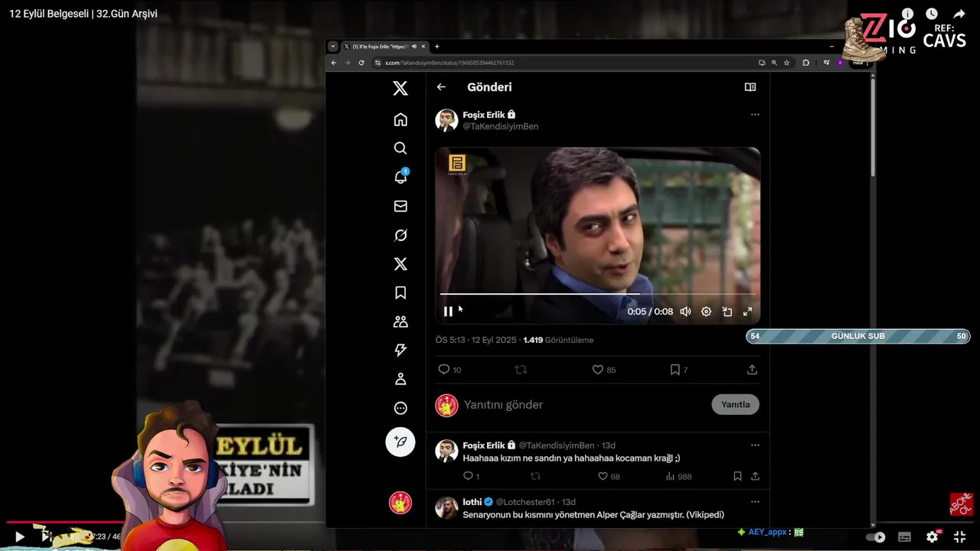Viewport: 980px width, 551px height.
Task: Click reply icon with 10 replies
Action: 449,370
